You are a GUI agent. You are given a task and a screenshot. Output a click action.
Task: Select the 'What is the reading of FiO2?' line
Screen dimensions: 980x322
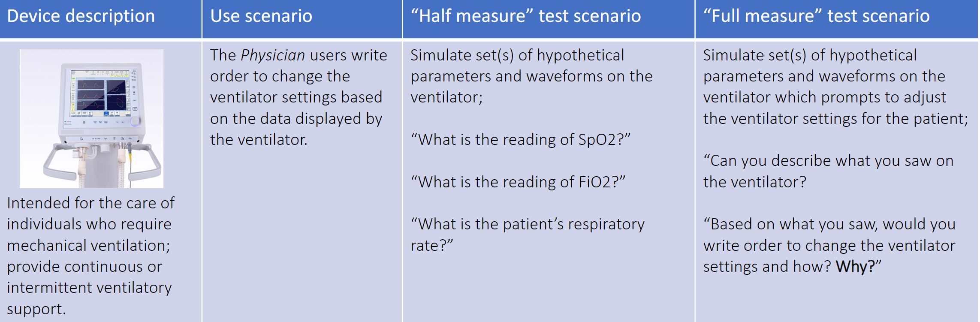point(518,182)
